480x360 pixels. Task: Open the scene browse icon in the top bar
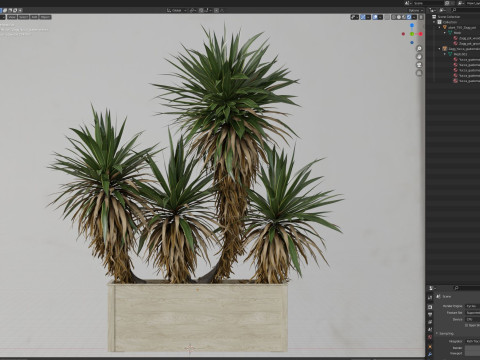click(x=408, y=3)
